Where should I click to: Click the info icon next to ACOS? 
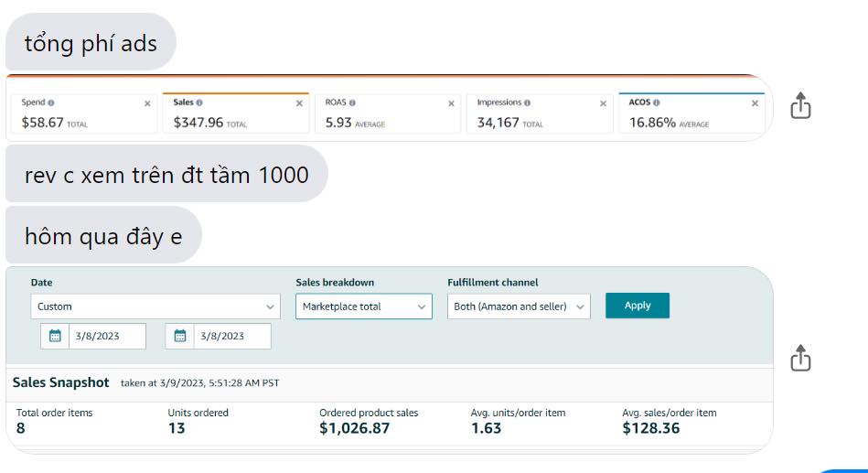pyautogui.click(x=656, y=103)
